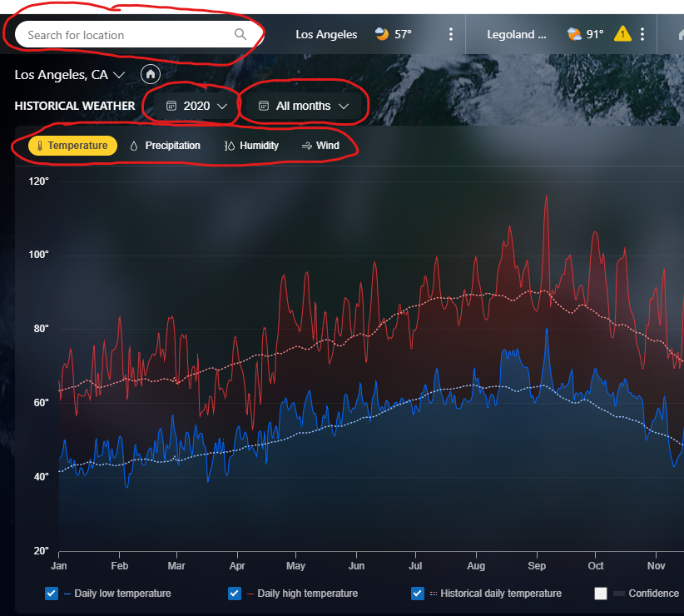Screen dimensions: 684x616
Task: Switch to the Precipitation tab
Action: pos(166,146)
